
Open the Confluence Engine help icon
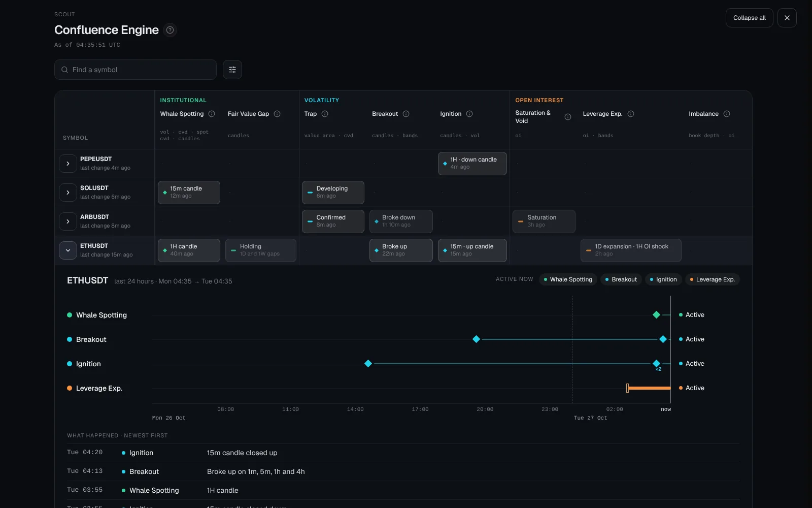170,30
